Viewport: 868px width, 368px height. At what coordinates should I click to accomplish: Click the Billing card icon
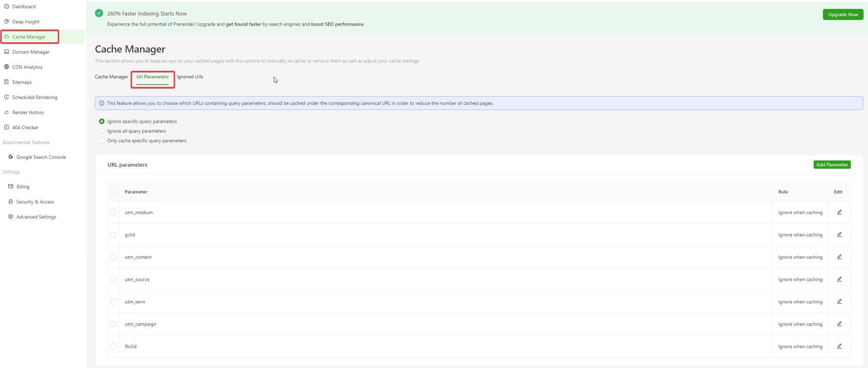coord(11,187)
